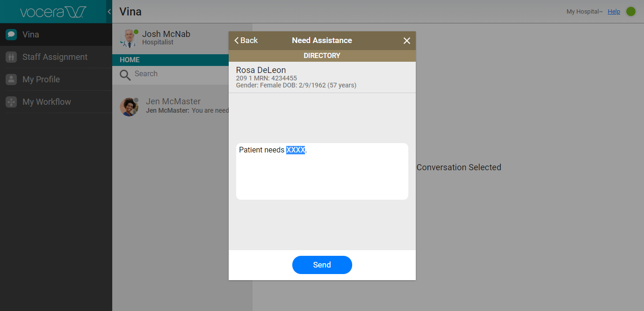Select the HOME tab
The image size is (644, 311).
[130, 60]
